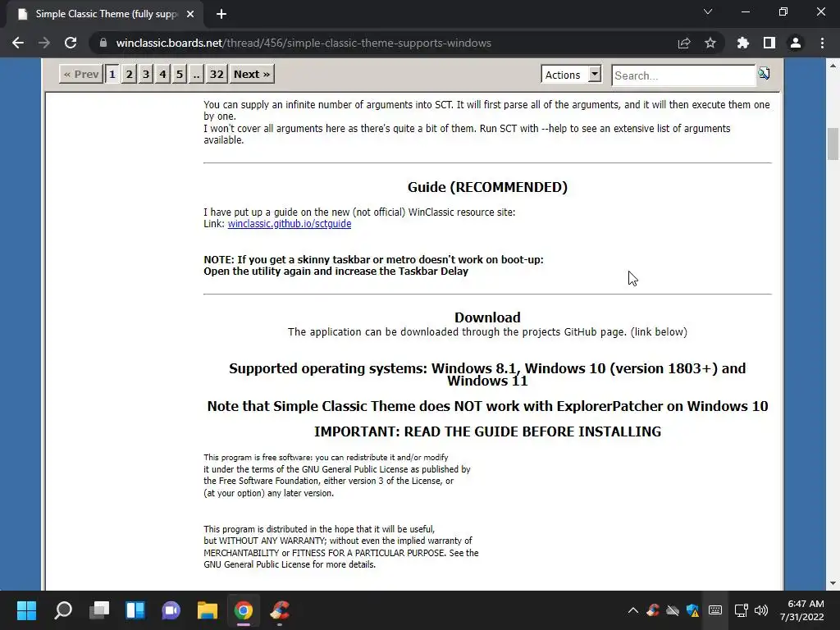Bookmark this page with the star
Screen dimensions: 840x630
pyautogui.click(x=710, y=43)
